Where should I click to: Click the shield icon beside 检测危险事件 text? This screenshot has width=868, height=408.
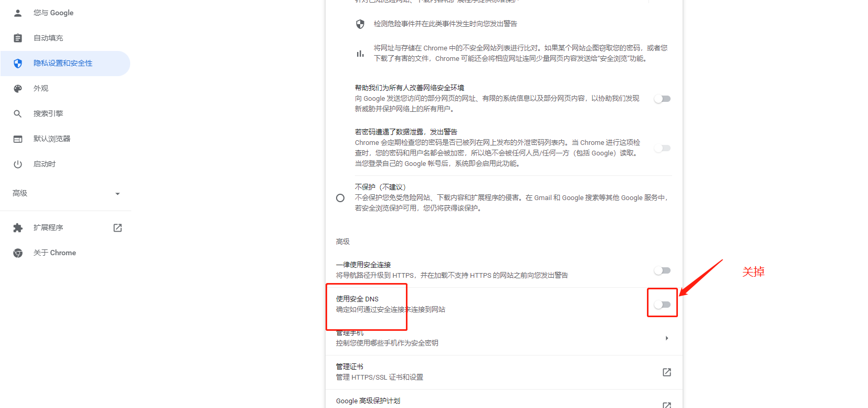click(360, 24)
